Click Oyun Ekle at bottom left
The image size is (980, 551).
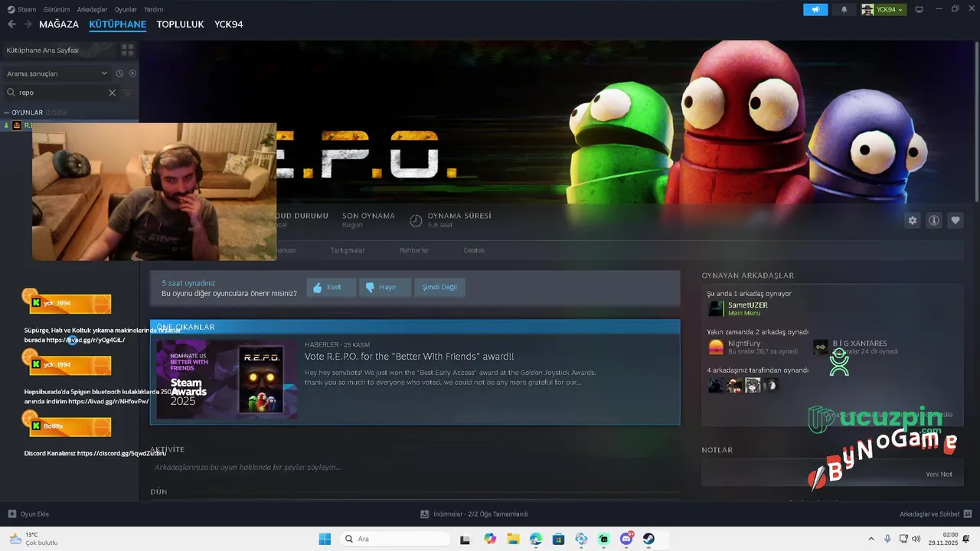tap(28, 514)
